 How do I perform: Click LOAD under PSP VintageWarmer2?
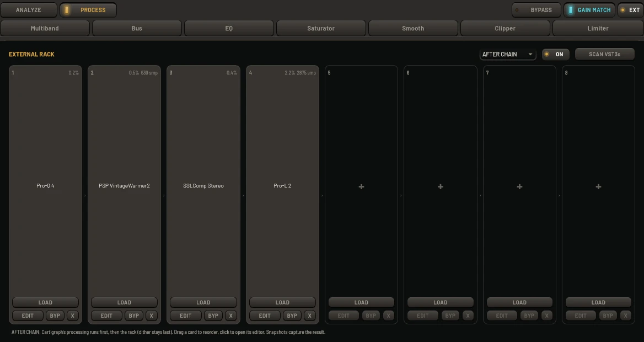124,302
